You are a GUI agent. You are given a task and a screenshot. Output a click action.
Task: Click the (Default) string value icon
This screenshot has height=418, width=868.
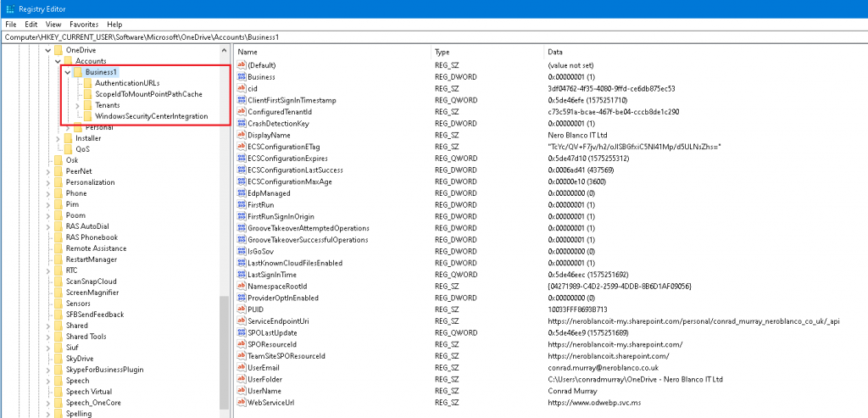pos(242,65)
